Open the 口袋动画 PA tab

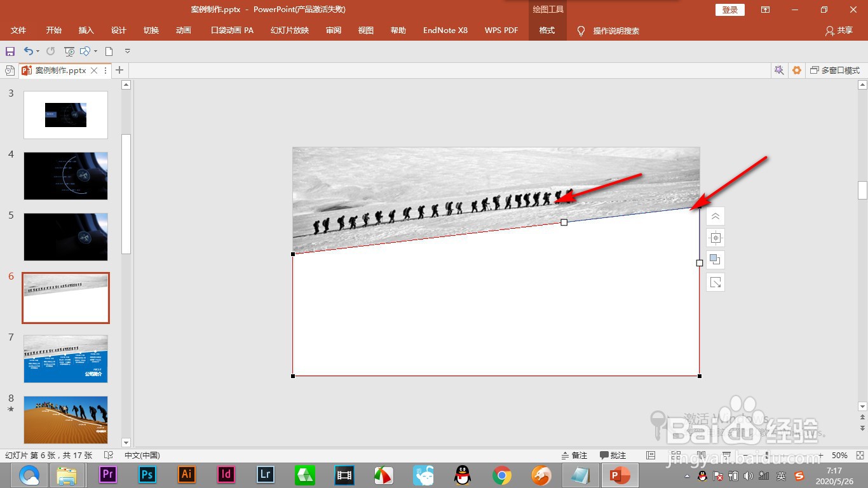[232, 30]
